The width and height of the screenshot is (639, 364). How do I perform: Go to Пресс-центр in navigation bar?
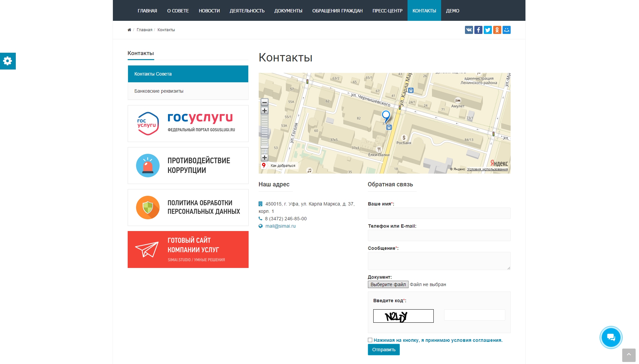point(387,11)
